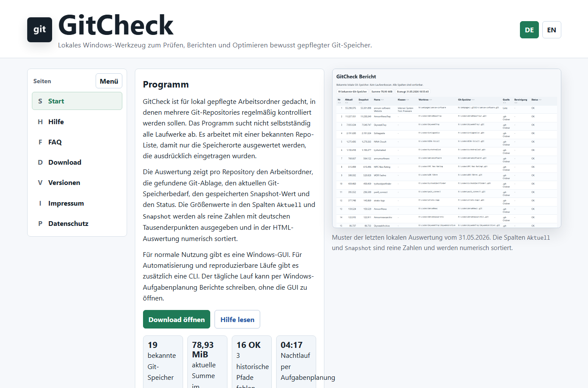Viewport: 588px width, 388px height.
Task: Click the Seiten sidebar label
Action: 42,81
